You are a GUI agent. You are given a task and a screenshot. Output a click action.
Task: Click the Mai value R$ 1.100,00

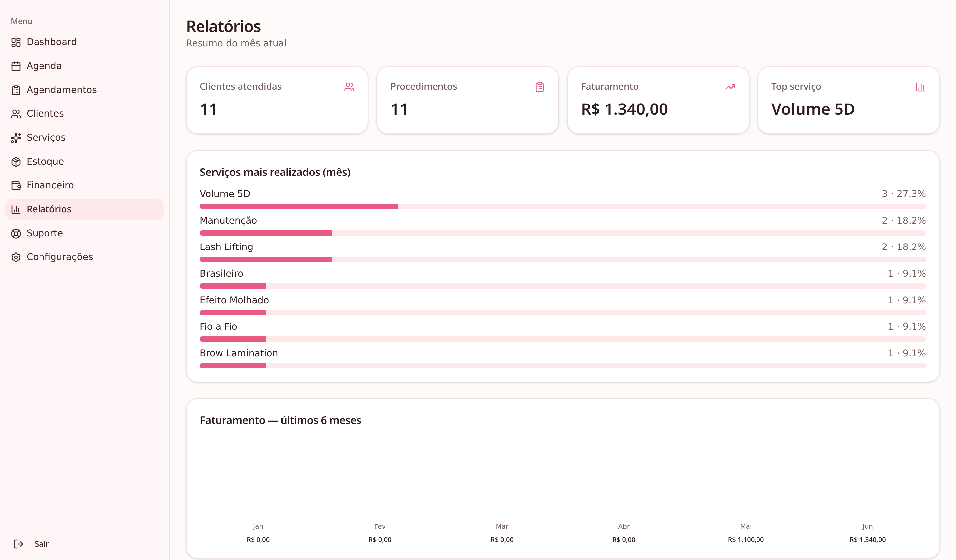coord(746,540)
